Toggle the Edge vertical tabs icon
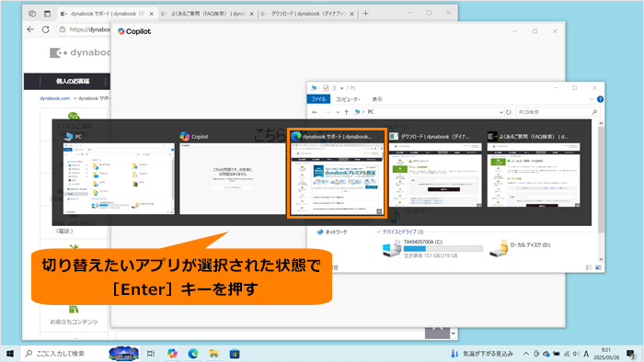This screenshot has width=644, height=362. pyautogui.click(x=47, y=14)
